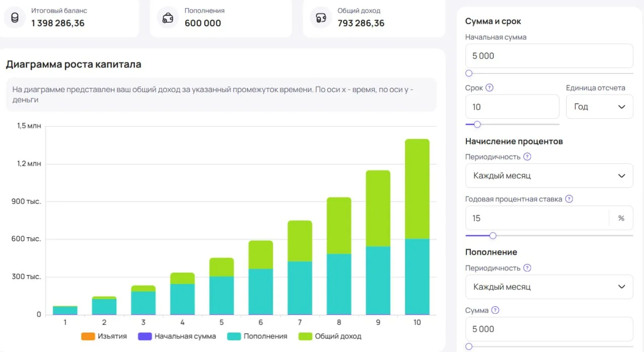Open help icon beside Годовая процентная ставка
The width and height of the screenshot is (644, 352).
point(569,199)
